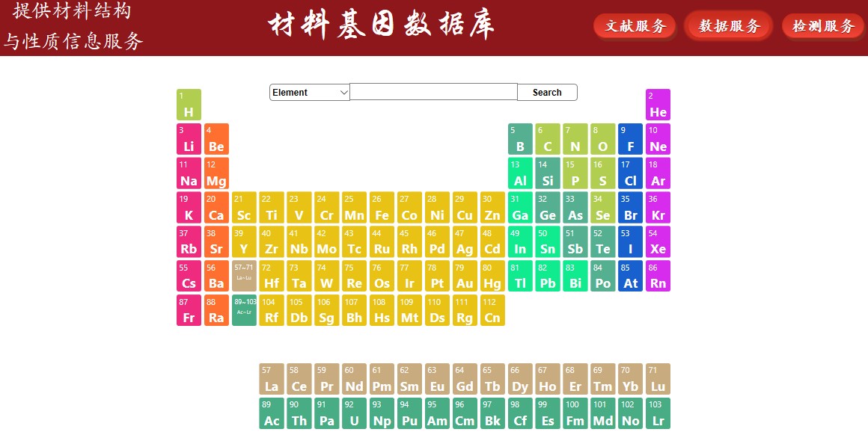Pick the Gold (Au) element tile
The image size is (868, 438).
coord(465,276)
